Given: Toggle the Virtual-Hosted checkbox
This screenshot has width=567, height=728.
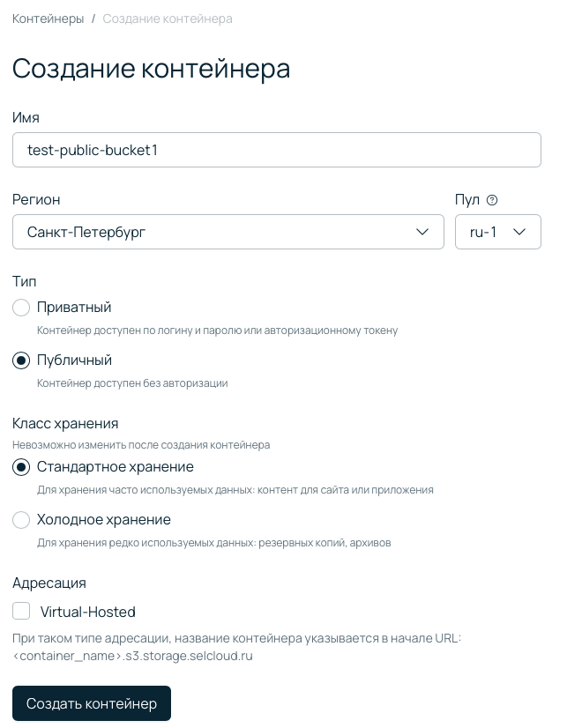Looking at the screenshot, I should (x=21, y=611).
